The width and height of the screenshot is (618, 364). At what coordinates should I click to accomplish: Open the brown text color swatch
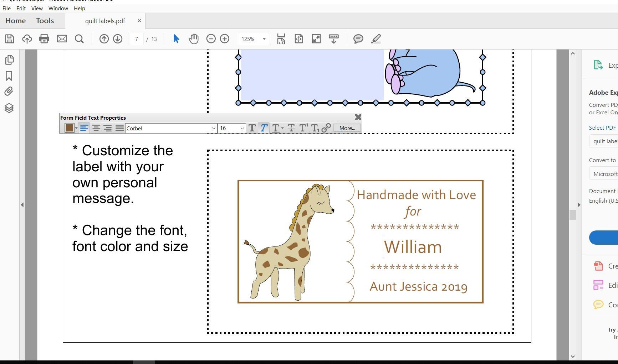(69, 128)
